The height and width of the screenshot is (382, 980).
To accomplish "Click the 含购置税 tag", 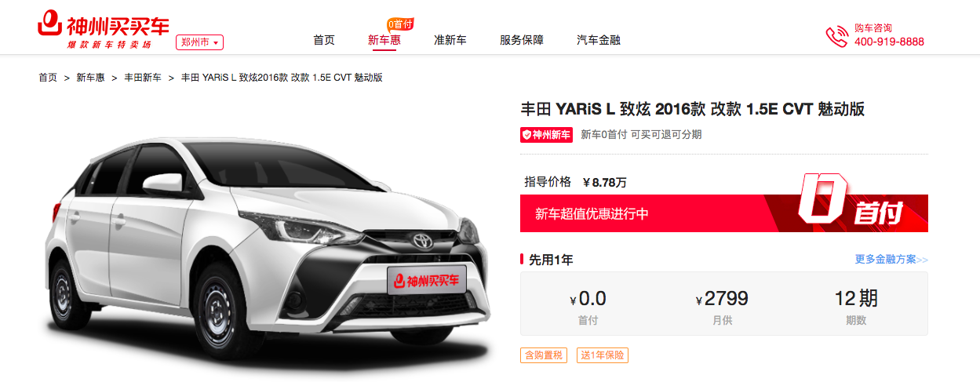I will (x=543, y=355).
